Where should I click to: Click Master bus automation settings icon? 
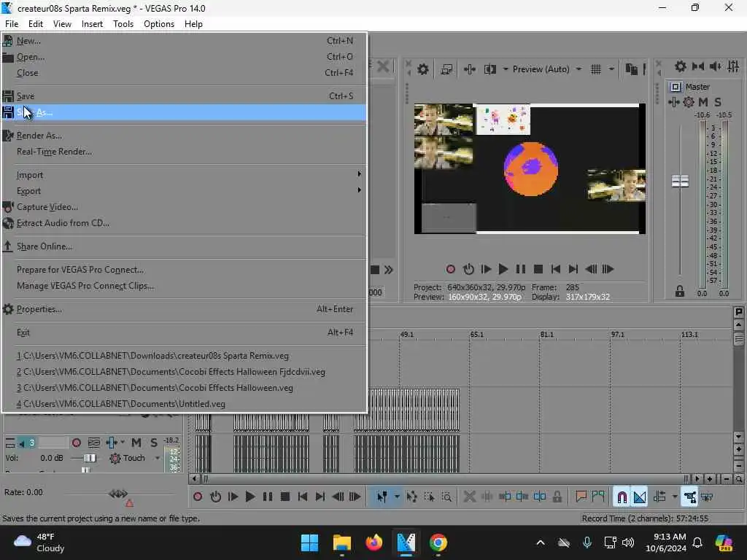pos(689,102)
